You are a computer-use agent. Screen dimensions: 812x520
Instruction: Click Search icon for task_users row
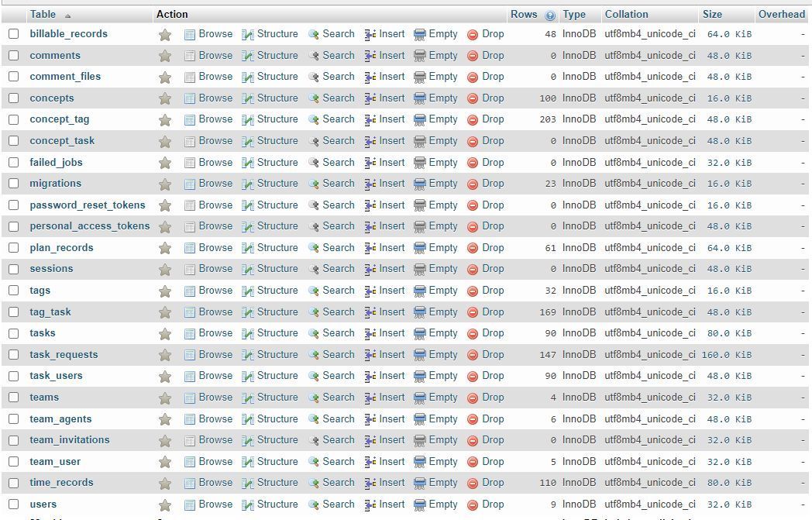pos(313,377)
